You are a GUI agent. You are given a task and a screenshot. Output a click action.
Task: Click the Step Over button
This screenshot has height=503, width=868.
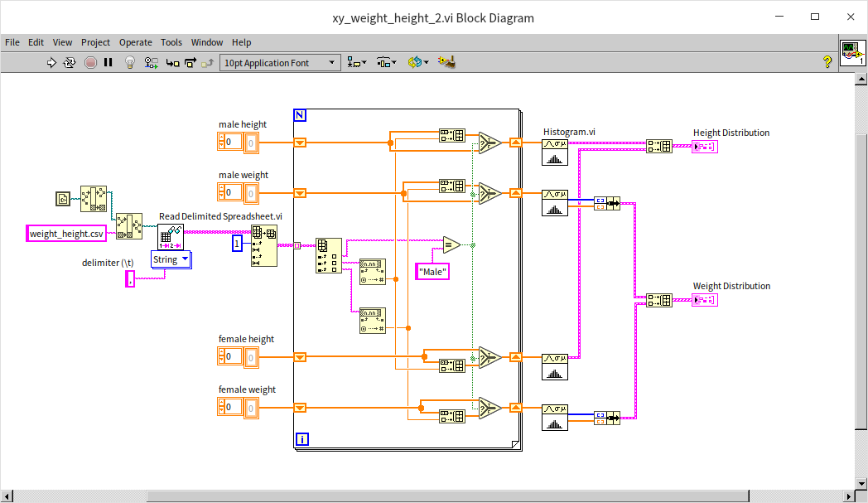[190, 62]
